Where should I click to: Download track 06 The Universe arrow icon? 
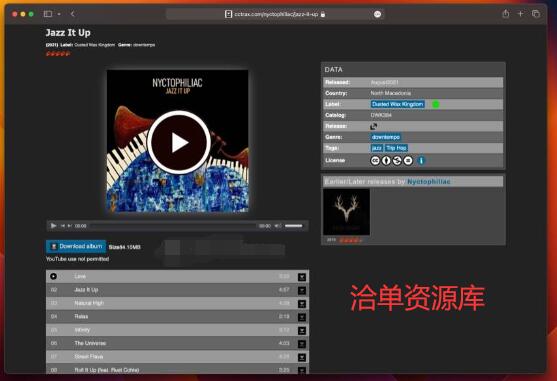tap(302, 344)
